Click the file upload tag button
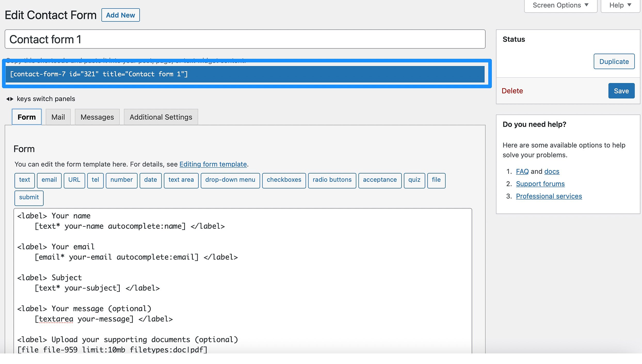Image resolution: width=642 pixels, height=364 pixels. [x=436, y=180]
